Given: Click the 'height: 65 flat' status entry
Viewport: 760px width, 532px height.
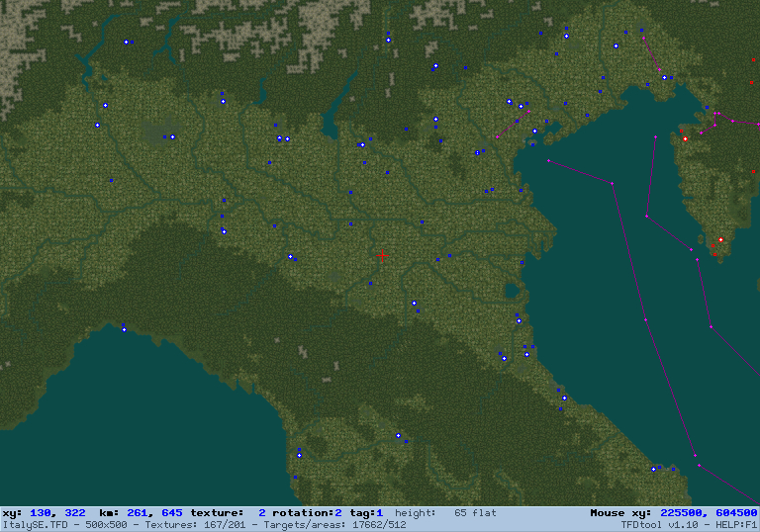Looking at the screenshot, I should (x=445, y=513).
